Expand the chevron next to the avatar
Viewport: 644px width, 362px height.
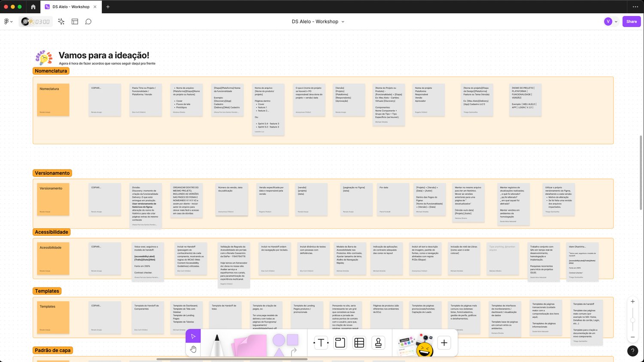pos(616,21)
